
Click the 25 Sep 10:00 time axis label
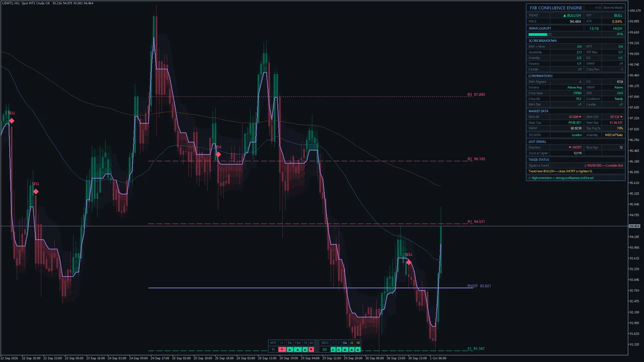(203, 358)
